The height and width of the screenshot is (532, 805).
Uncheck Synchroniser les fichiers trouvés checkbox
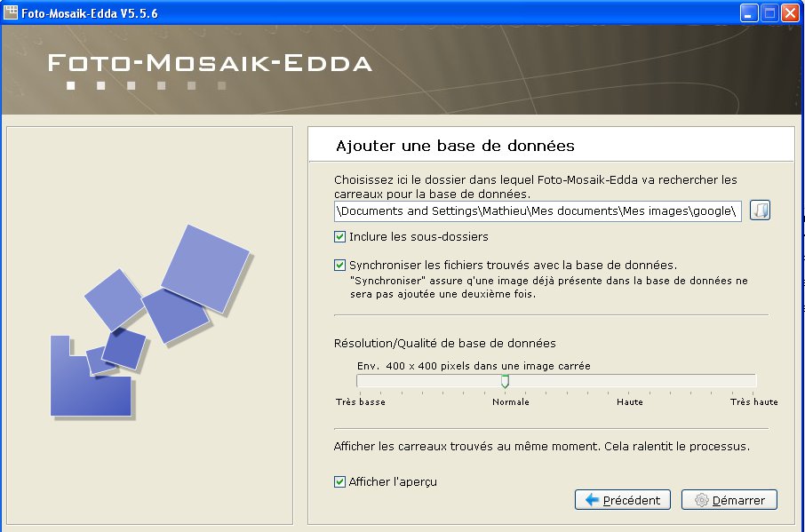[339, 266]
